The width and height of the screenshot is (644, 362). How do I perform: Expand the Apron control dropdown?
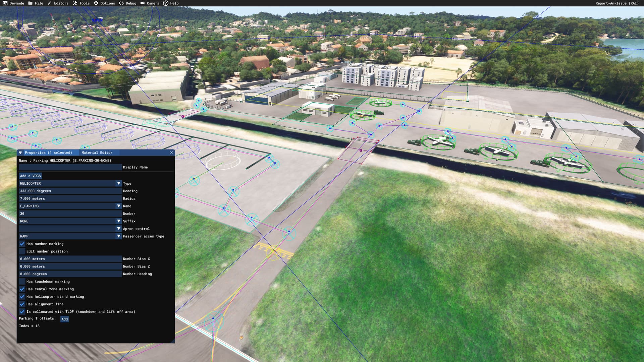118,229
